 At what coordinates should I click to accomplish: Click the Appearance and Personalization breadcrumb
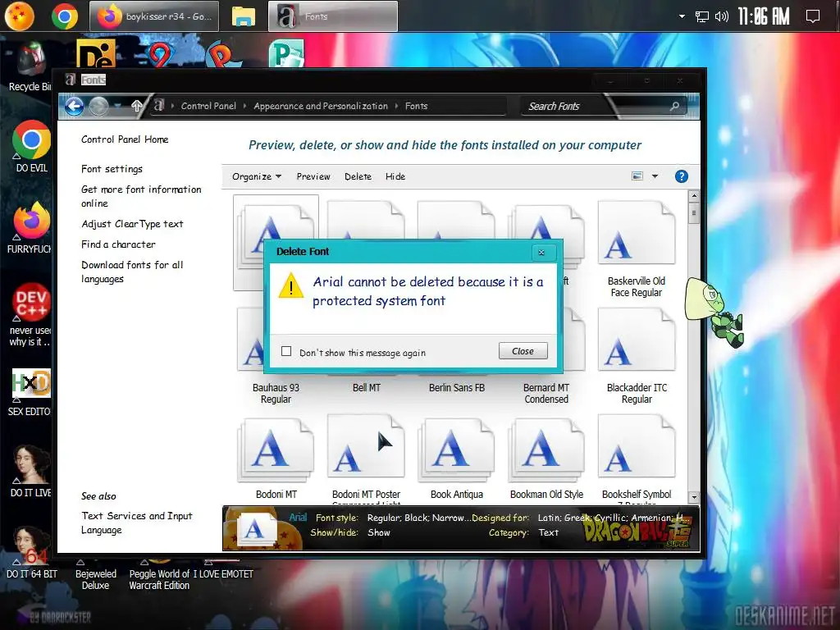point(321,106)
